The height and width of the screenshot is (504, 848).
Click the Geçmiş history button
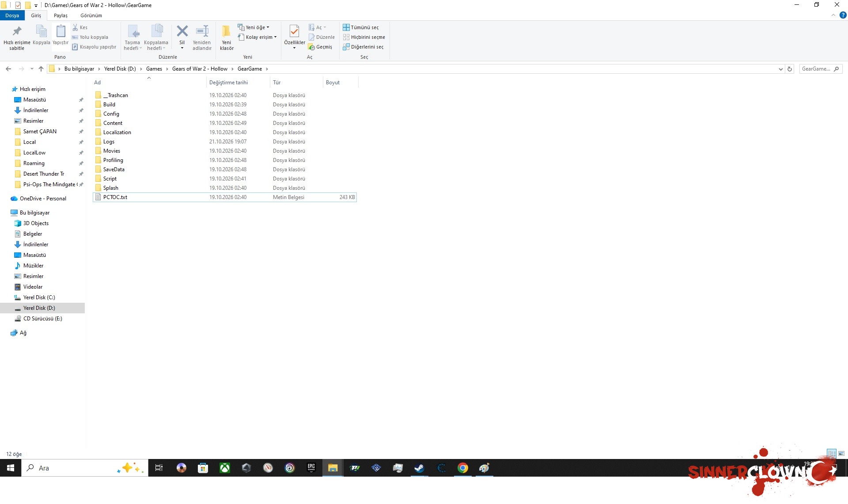tap(320, 47)
